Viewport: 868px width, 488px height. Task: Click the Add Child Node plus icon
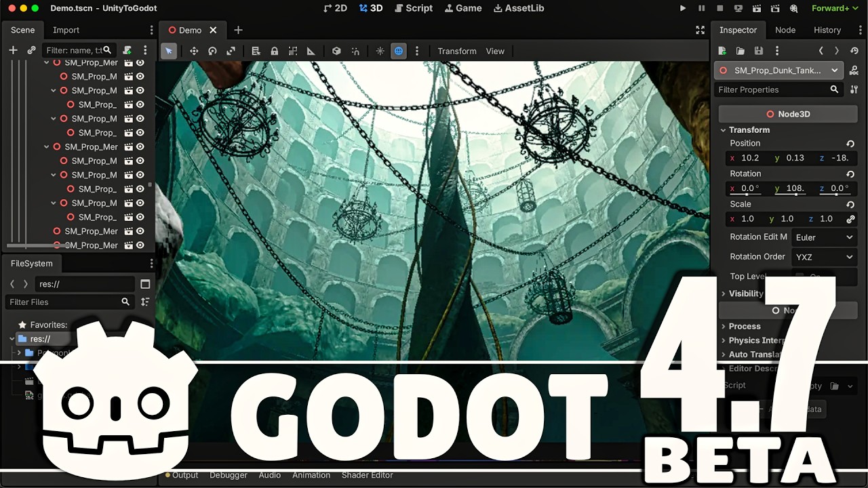pos(13,50)
